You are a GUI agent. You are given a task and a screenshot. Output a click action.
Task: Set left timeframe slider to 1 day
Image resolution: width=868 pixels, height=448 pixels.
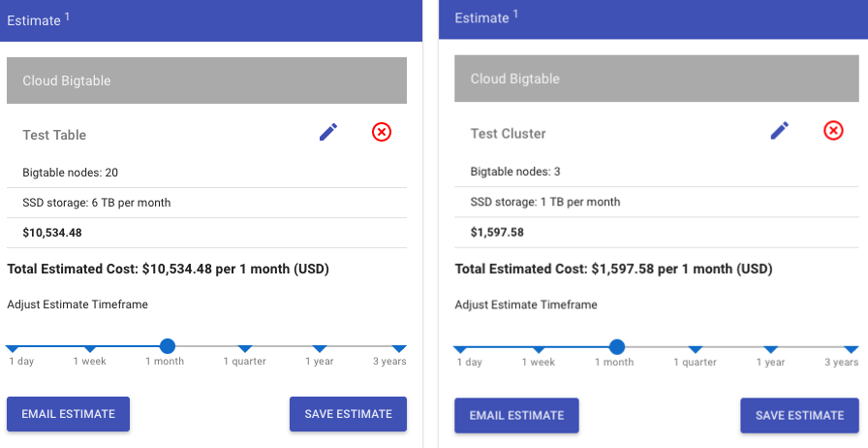tap(13, 349)
